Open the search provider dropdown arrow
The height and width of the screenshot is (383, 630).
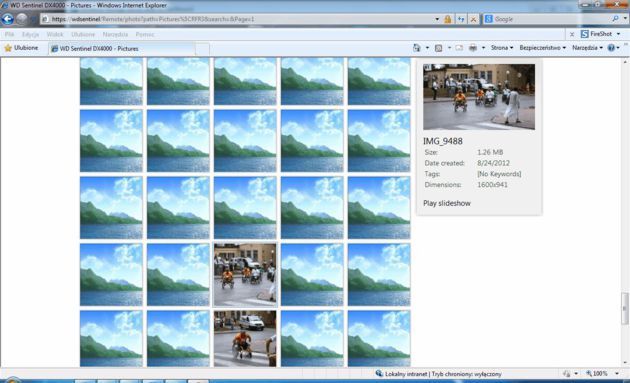tap(625, 19)
